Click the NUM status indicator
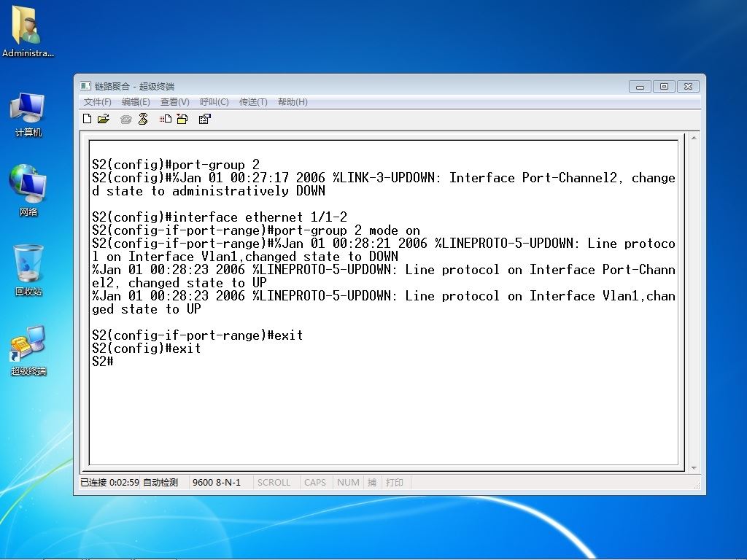This screenshot has height=560, width=747. click(348, 483)
